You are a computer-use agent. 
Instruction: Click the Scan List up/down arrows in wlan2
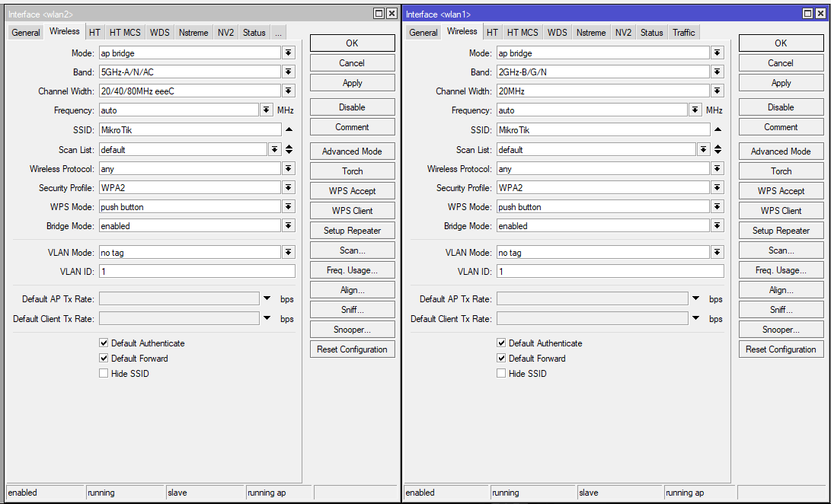289,150
